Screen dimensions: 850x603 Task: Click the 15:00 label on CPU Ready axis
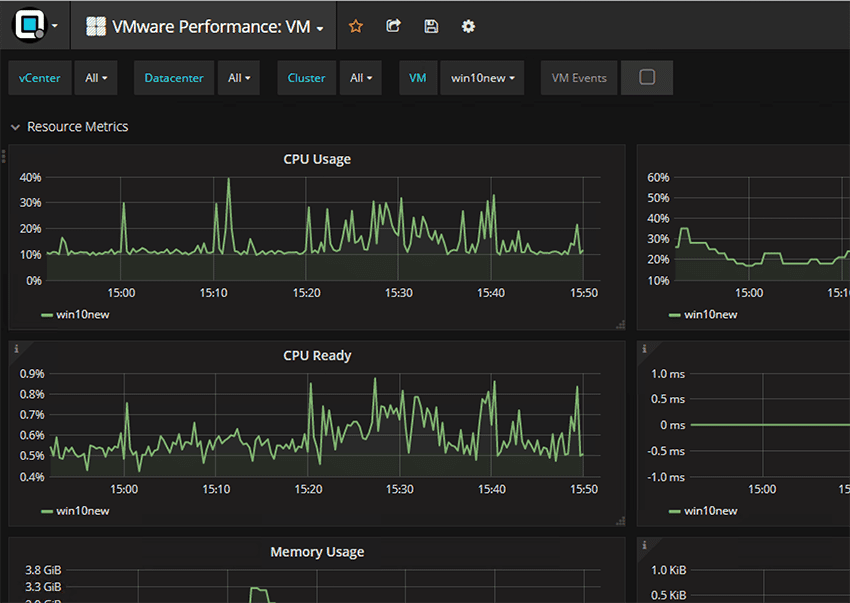point(124,489)
